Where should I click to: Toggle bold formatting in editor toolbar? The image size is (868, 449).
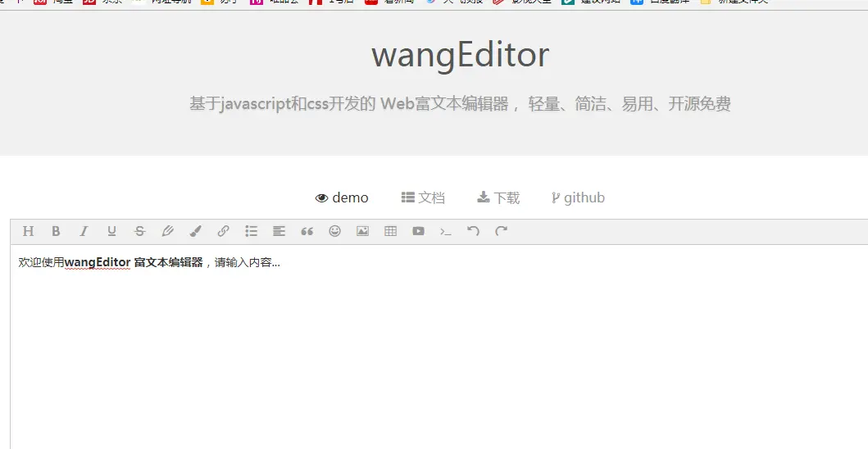(x=56, y=231)
